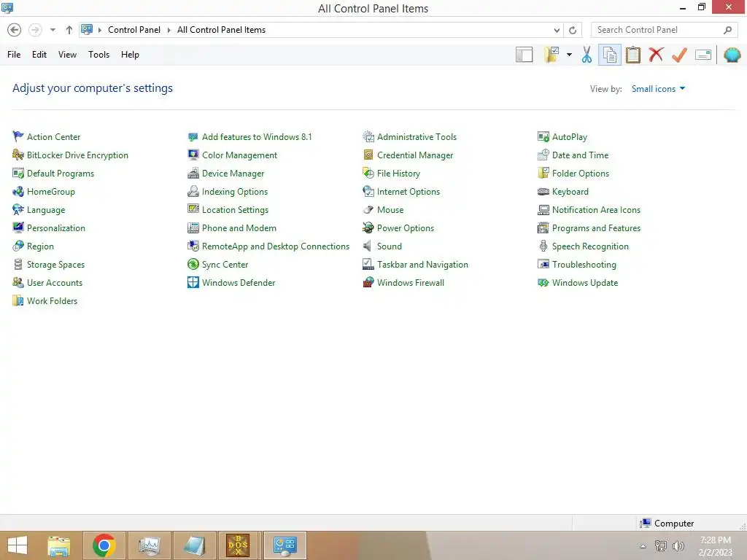
Task: Open the File menu
Action: [x=14, y=55]
